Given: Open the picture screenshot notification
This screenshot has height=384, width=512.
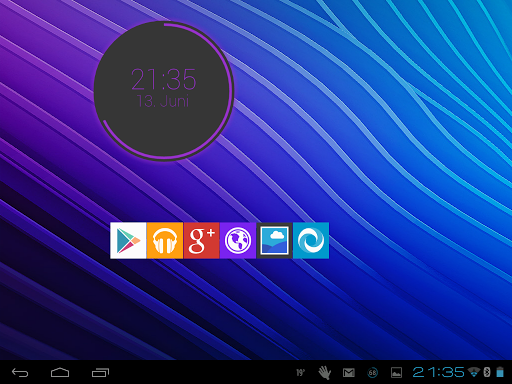Looking at the screenshot, I should click(396, 373).
